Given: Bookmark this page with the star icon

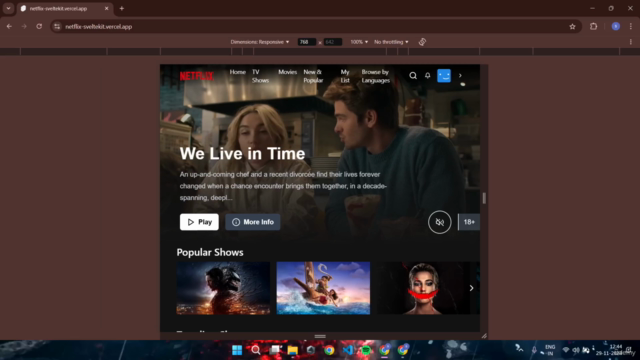Looking at the screenshot, I should pos(572,27).
